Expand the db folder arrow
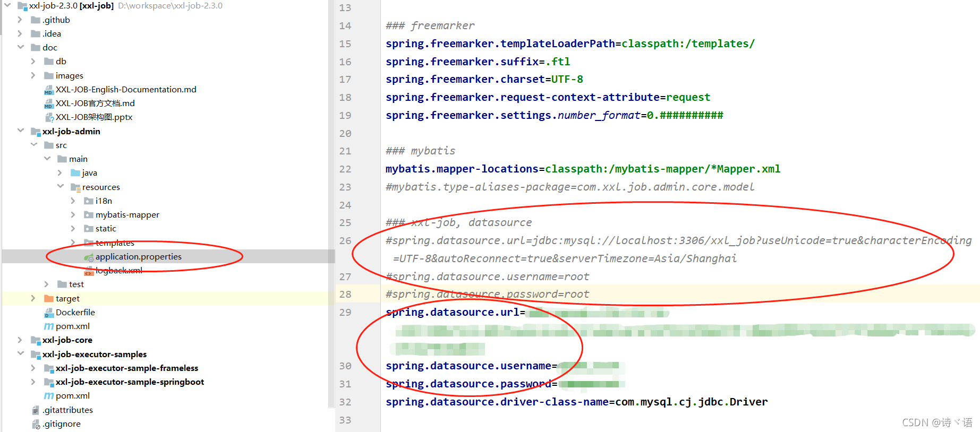 coord(33,62)
